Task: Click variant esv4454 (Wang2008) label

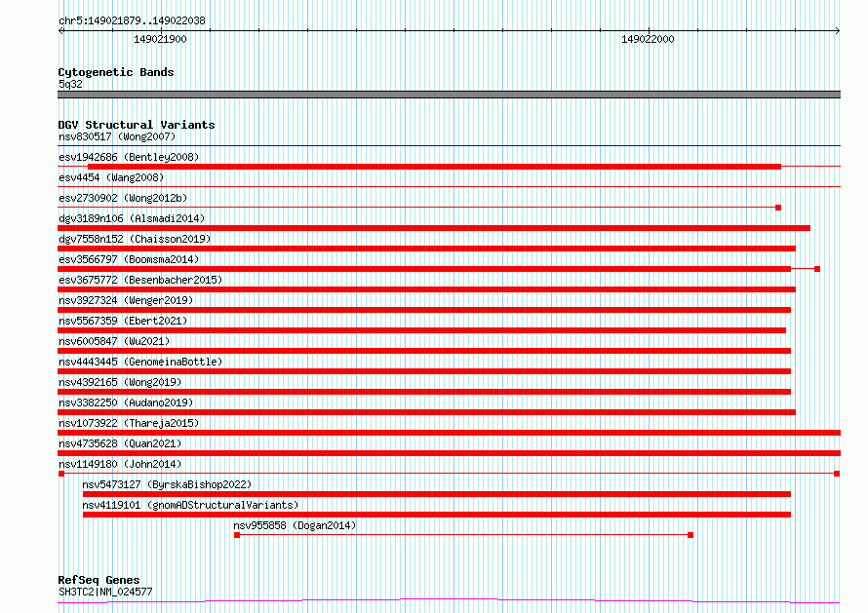Action: point(111,177)
